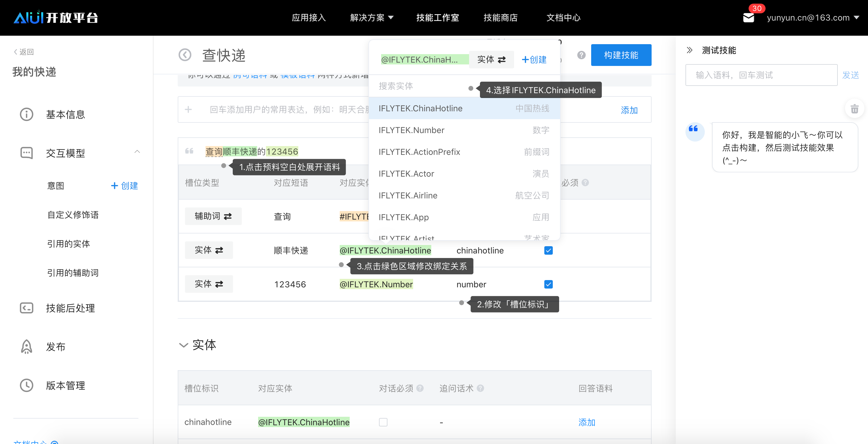Click green @IFLYTEK.ChinaHotline in 实体 table

(x=304, y=422)
